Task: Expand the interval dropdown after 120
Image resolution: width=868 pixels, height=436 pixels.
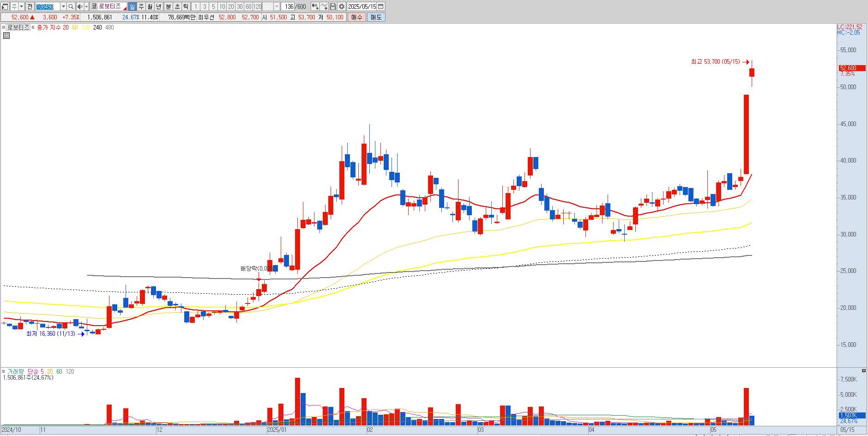Action: point(277,6)
